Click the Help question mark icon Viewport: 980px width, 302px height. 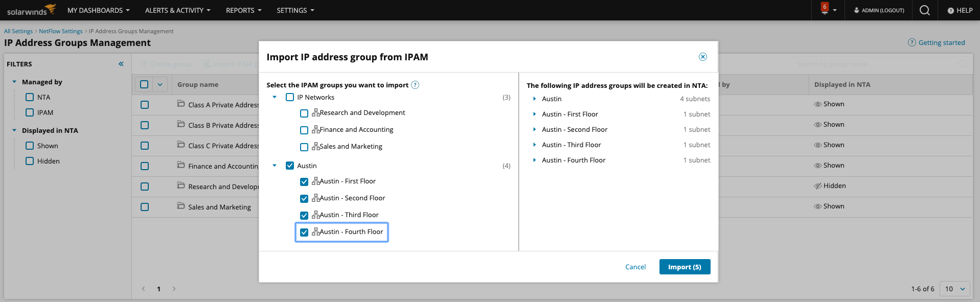[951, 11]
